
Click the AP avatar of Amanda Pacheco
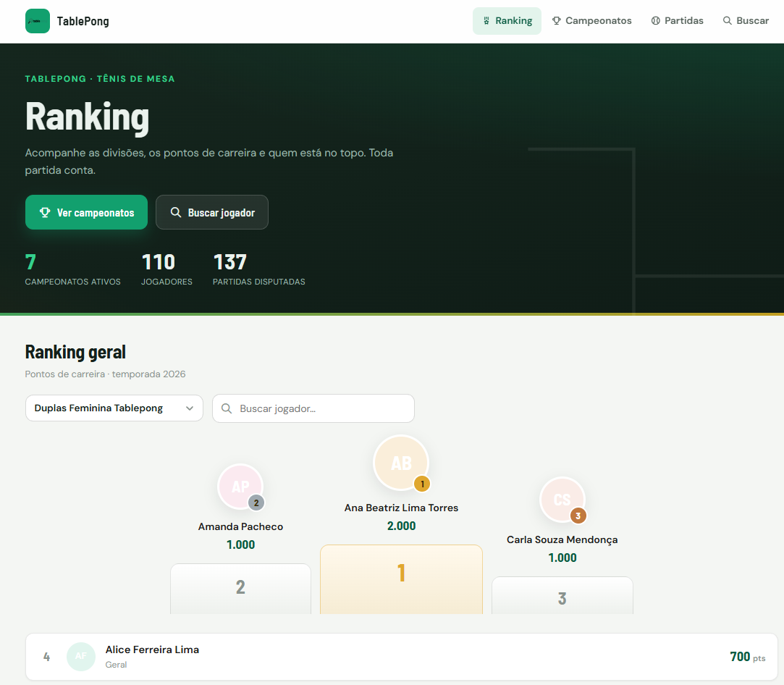[240, 487]
